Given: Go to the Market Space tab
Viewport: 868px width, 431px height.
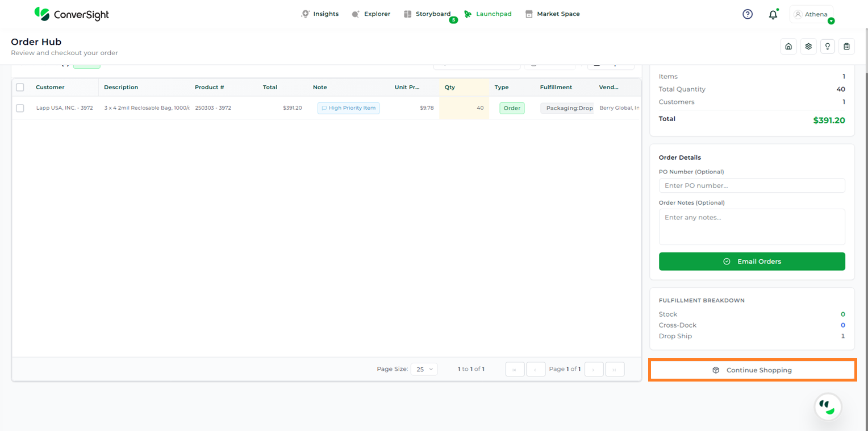Looking at the screenshot, I should click(x=552, y=14).
